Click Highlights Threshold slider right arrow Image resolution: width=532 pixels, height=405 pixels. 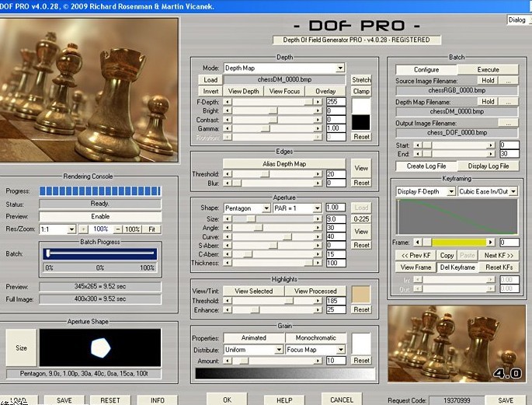point(318,301)
